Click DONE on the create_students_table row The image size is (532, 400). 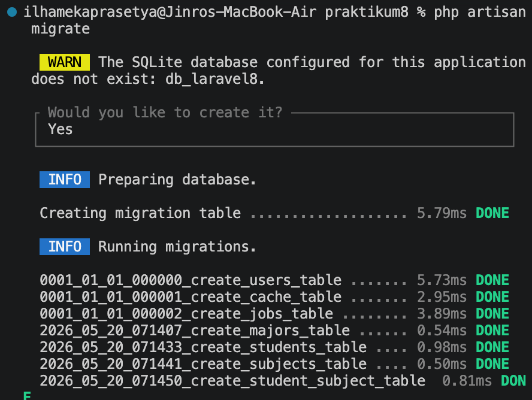492,347
